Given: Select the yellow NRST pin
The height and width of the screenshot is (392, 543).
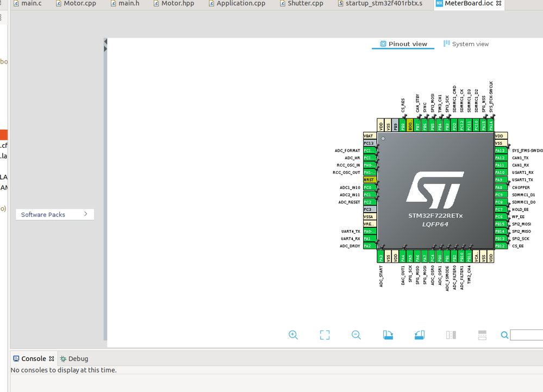Looking at the screenshot, I should (x=370, y=180).
